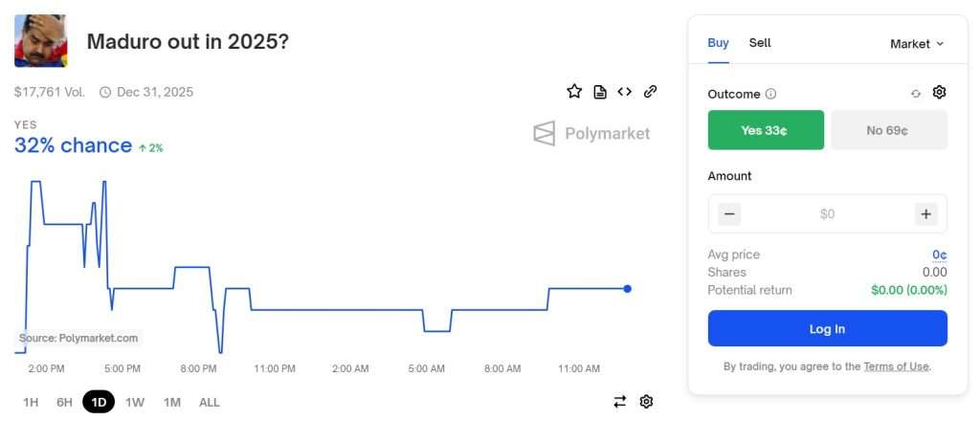Bookmark market with the star icon

click(x=574, y=92)
